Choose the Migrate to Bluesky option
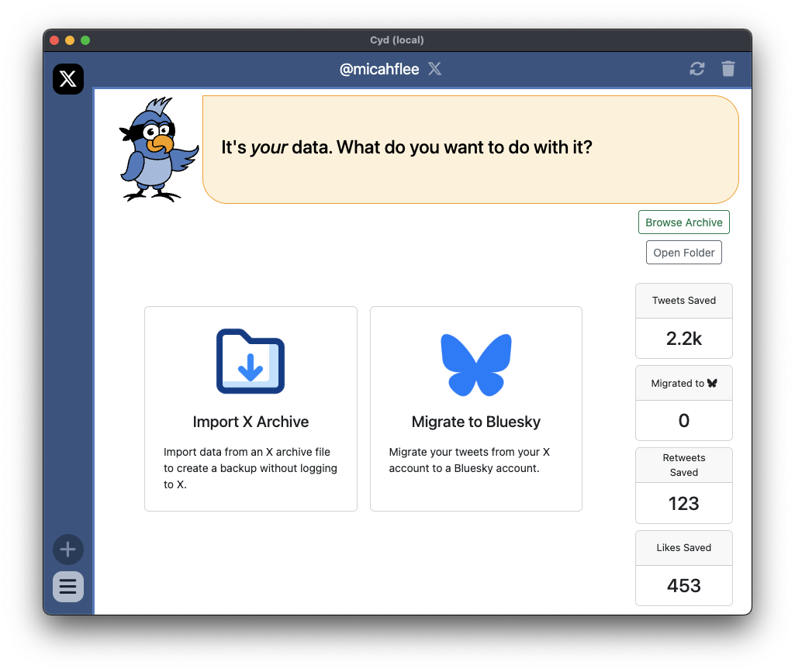795x672 pixels. 475,408
